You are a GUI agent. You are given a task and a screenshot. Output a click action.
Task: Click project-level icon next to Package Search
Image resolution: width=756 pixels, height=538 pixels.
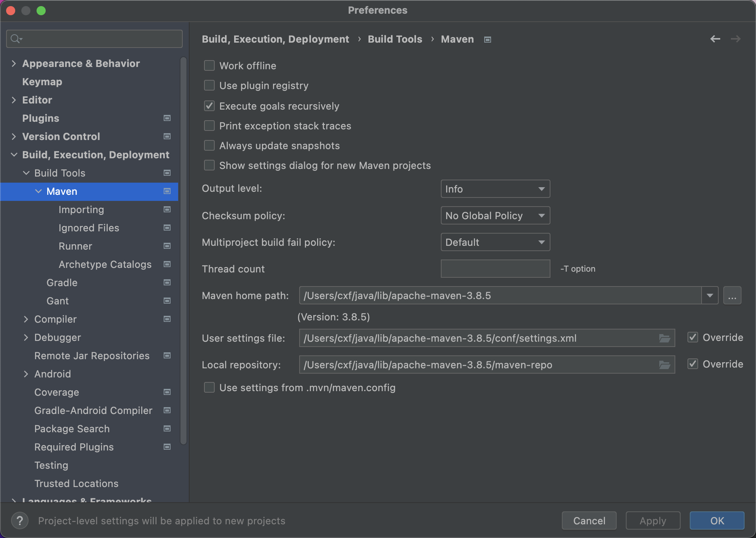167,428
